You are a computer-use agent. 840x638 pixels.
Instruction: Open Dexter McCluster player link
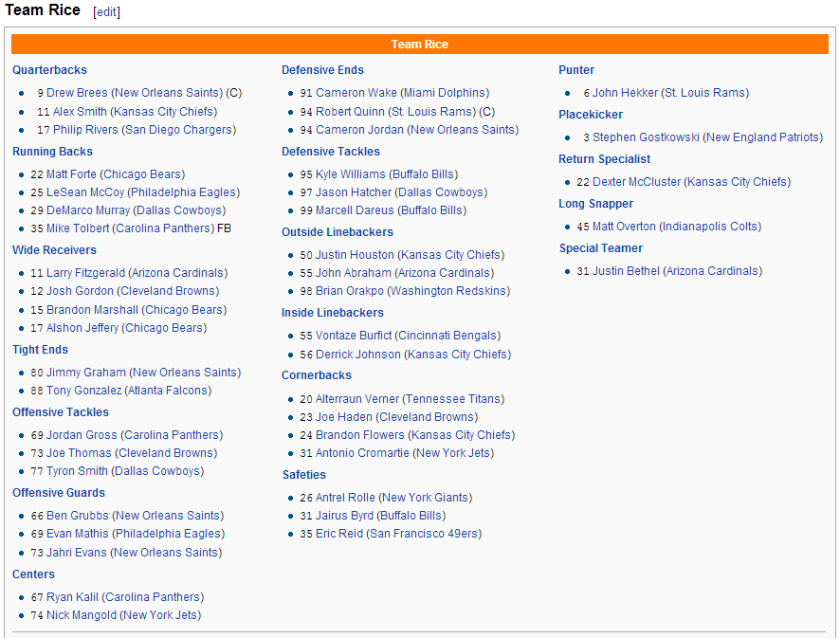click(x=636, y=182)
